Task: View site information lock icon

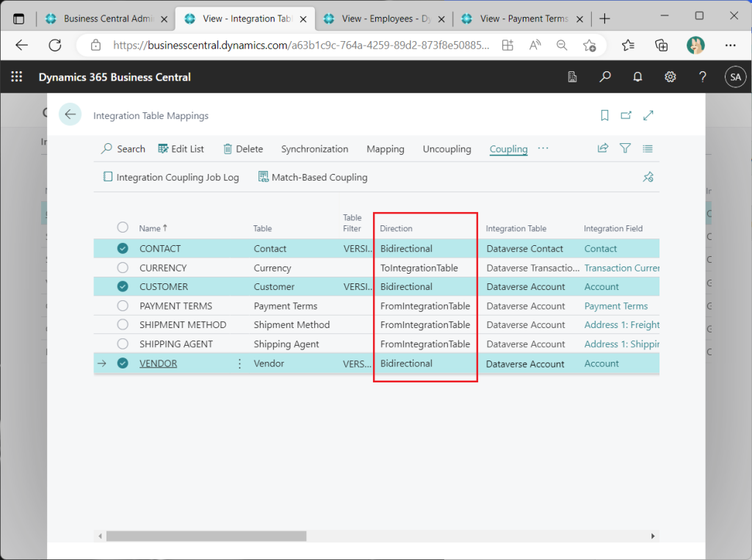Action: click(96, 45)
